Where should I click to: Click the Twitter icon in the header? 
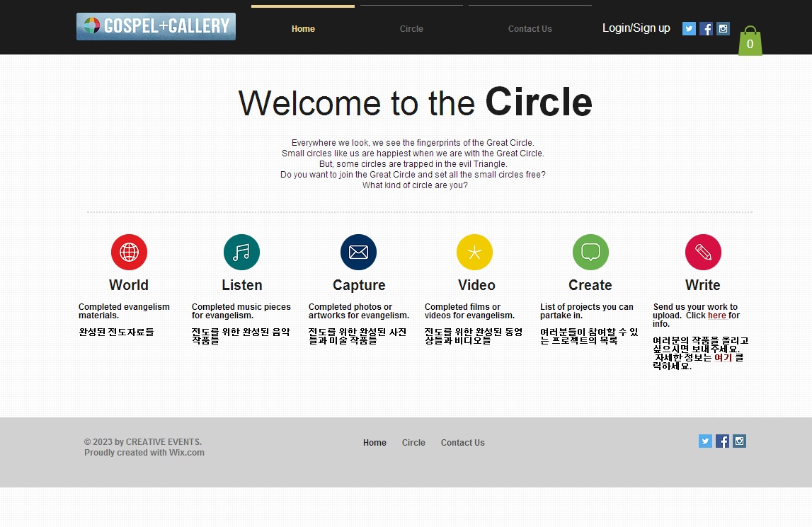point(689,29)
